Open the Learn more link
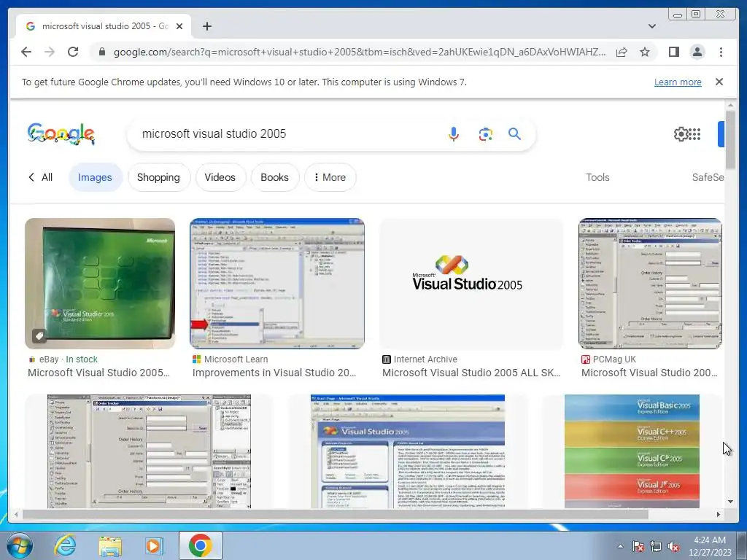The width and height of the screenshot is (747, 560). click(x=678, y=82)
